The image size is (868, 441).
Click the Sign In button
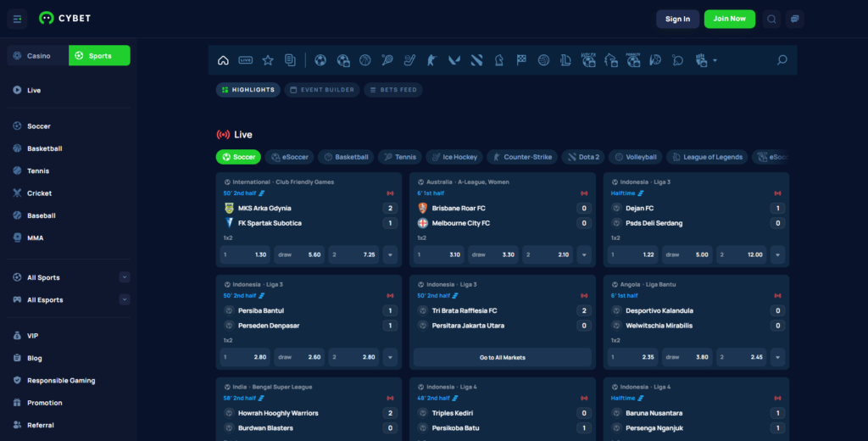(677, 19)
